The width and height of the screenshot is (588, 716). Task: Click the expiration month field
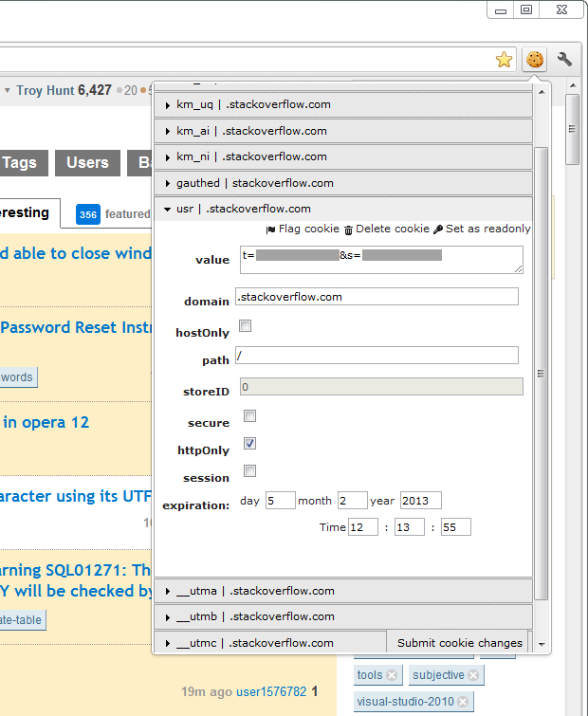point(353,501)
